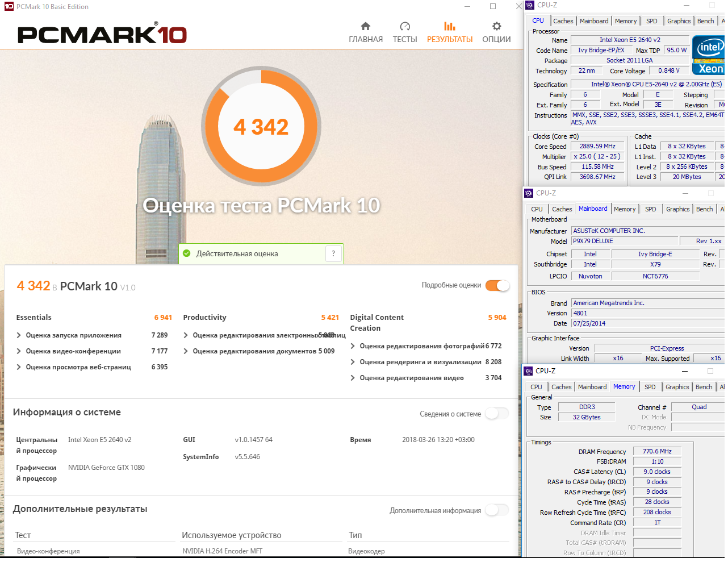Image resolution: width=728 pixels, height=583 pixels.
Task: Click the Intel Xeon E5 2640 v2 name field
Action: point(630,40)
